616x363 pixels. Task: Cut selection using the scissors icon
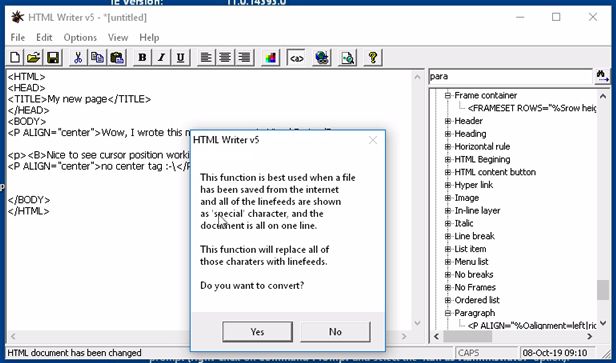click(78, 58)
